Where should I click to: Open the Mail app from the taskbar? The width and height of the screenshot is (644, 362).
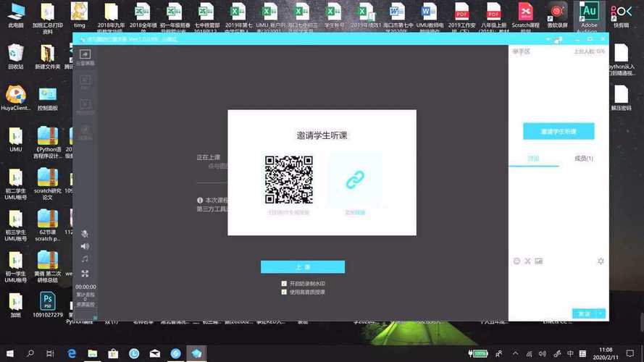point(155,353)
